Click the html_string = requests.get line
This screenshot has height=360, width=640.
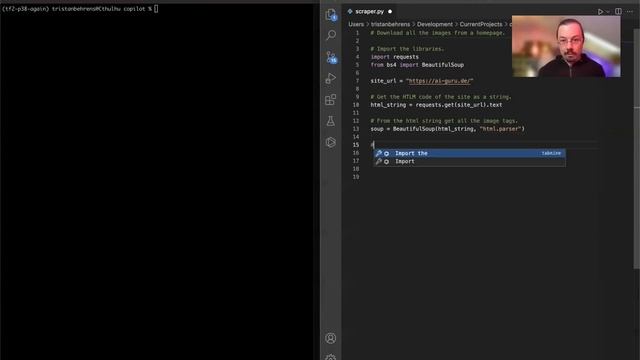[436, 105]
